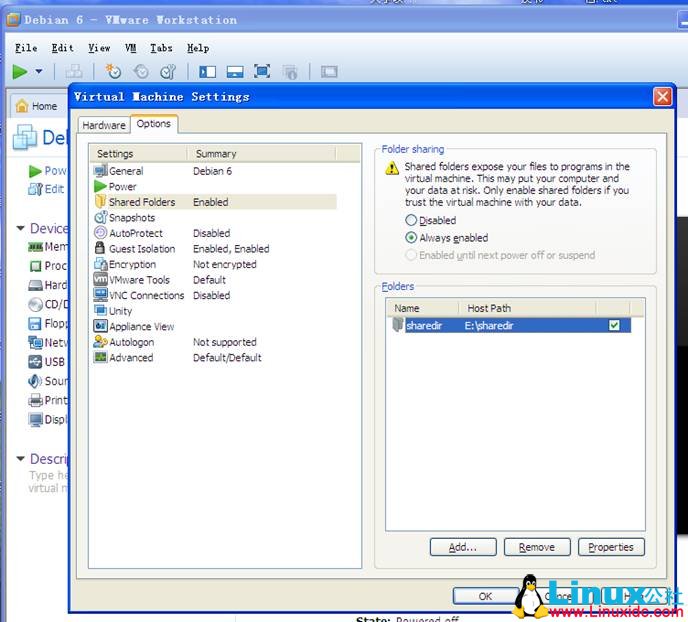Open the Help menu
Image resolution: width=688 pixels, height=622 pixels.
click(198, 48)
